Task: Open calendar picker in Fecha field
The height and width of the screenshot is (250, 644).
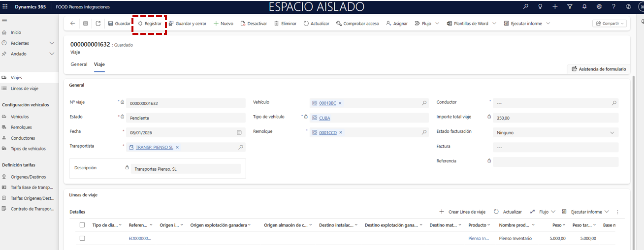Action: (239, 133)
